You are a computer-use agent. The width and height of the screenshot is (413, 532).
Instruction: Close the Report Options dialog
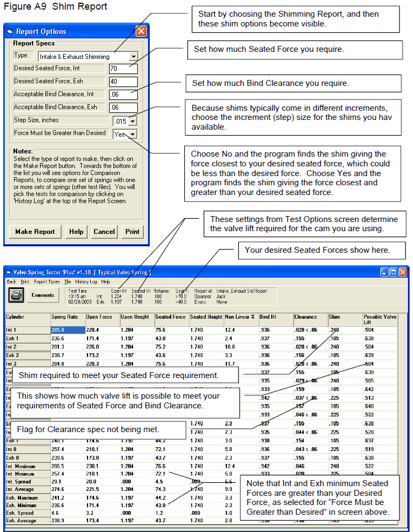[141, 31]
